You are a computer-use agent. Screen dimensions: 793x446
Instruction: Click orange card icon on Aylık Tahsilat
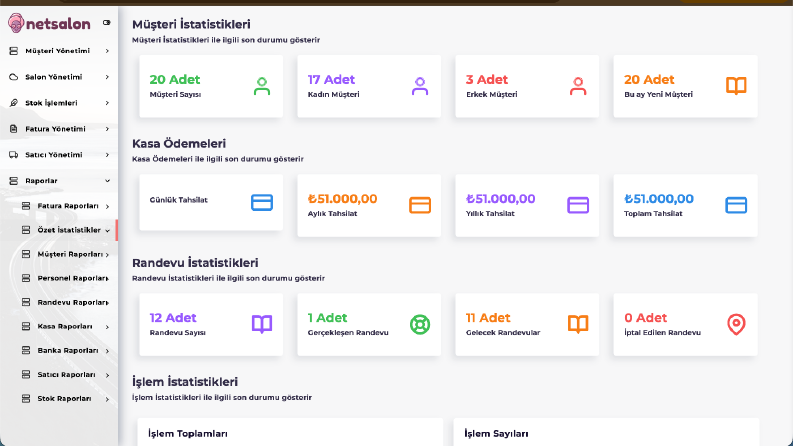(420, 205)
